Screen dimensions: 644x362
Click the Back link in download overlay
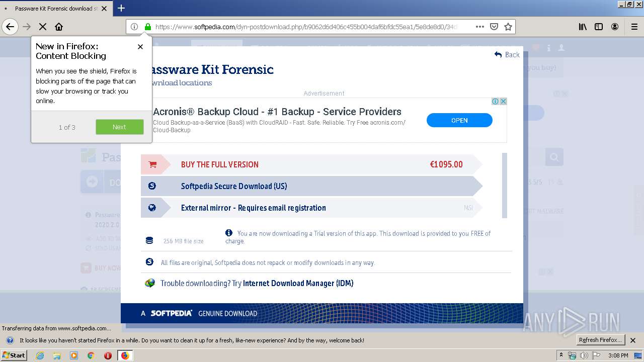point(507,55)
